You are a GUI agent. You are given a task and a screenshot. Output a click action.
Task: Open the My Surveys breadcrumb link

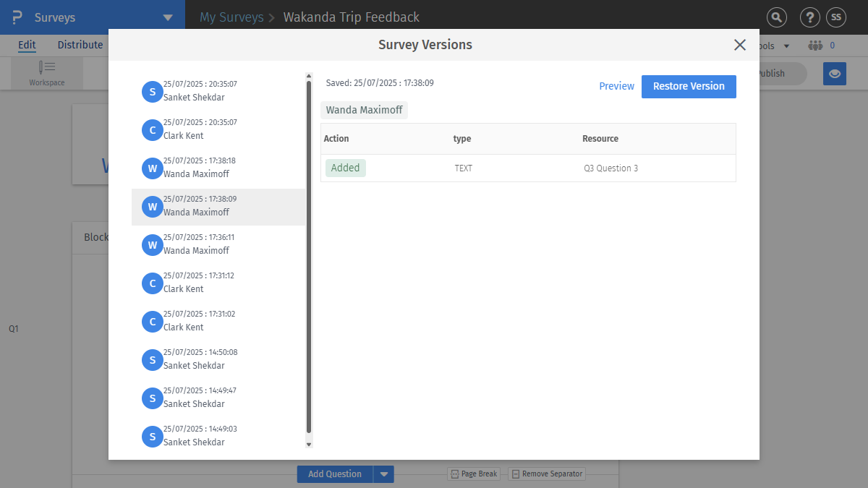231,17
